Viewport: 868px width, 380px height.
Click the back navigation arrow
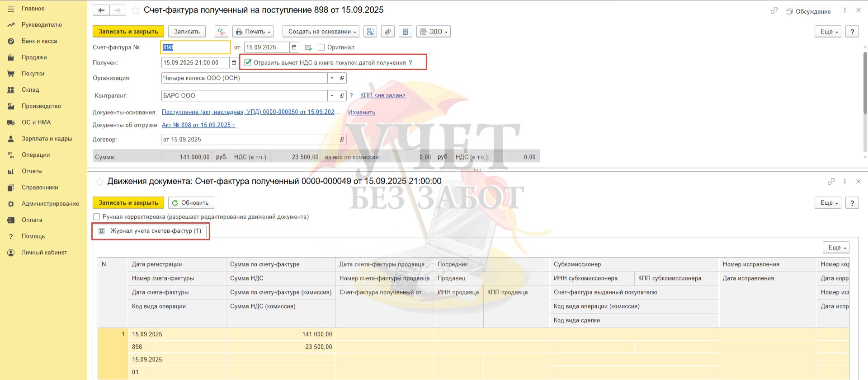pos(101,10)
